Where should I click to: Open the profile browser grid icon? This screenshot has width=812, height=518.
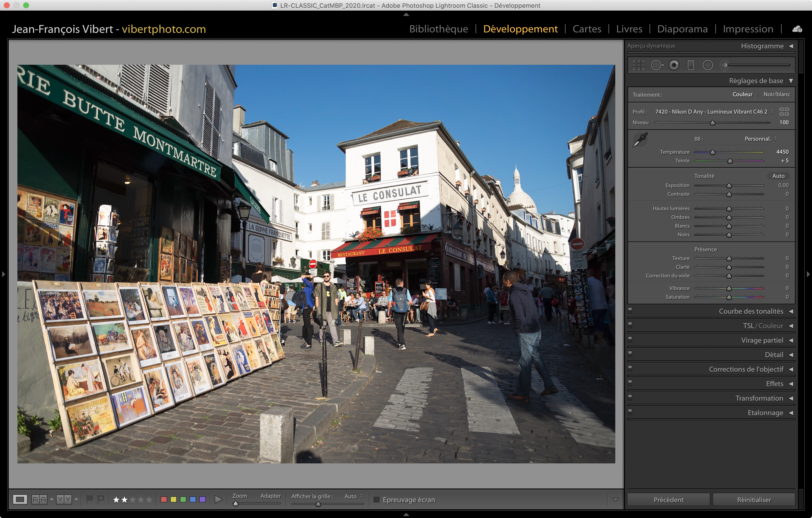tap(784, 112)
